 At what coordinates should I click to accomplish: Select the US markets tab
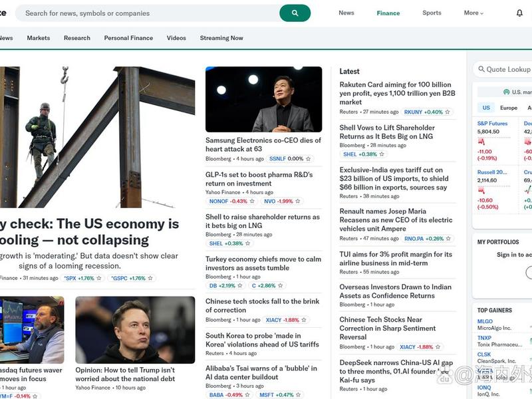click(486, 108)
